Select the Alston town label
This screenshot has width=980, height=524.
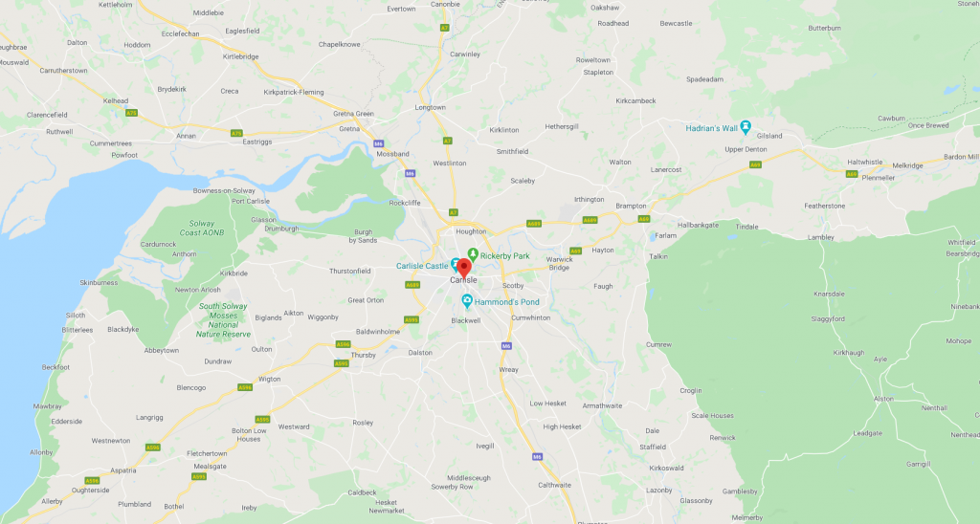coord(883,399)
